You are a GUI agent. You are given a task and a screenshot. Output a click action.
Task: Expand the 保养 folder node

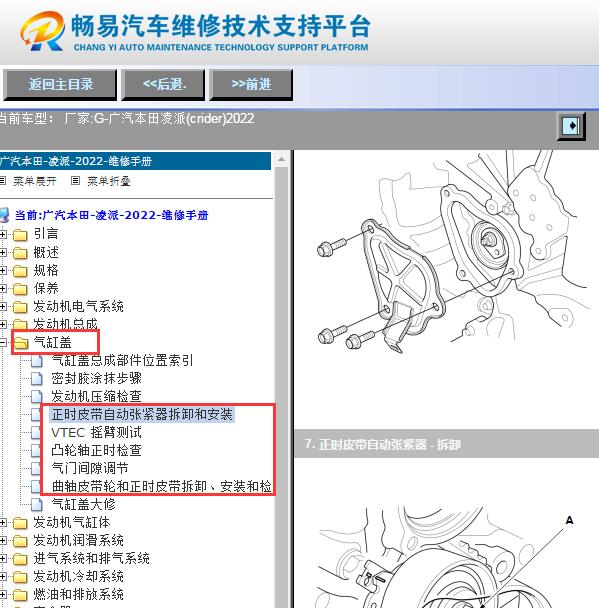(x=3, y=288)
